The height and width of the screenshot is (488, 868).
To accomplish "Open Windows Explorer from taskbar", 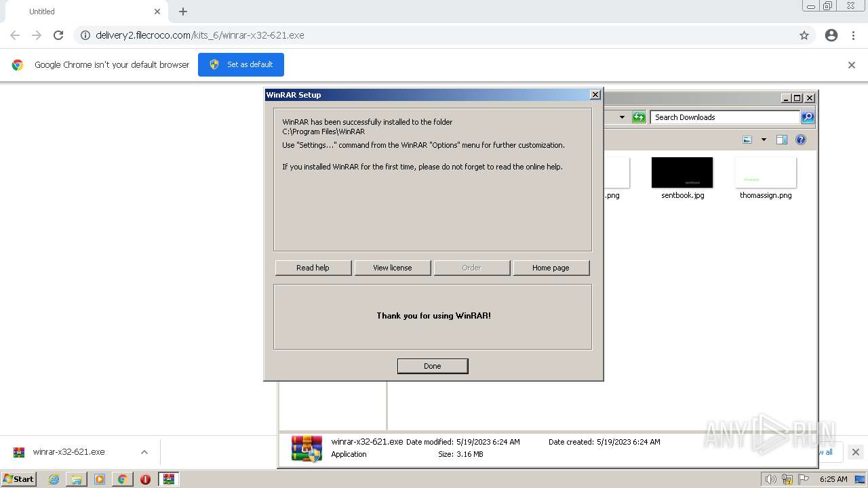I will pyautogui.click(x=77, y=479).
